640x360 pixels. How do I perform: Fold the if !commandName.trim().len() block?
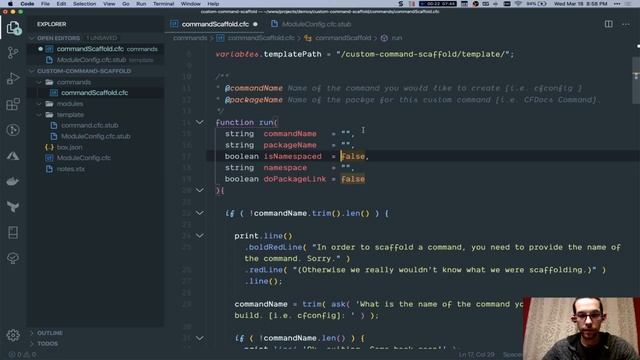[200, 213]
